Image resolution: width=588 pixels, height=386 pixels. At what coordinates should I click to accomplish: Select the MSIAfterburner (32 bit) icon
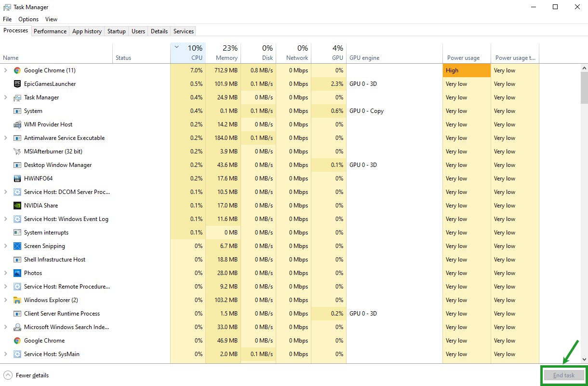[x=17, y=152]
